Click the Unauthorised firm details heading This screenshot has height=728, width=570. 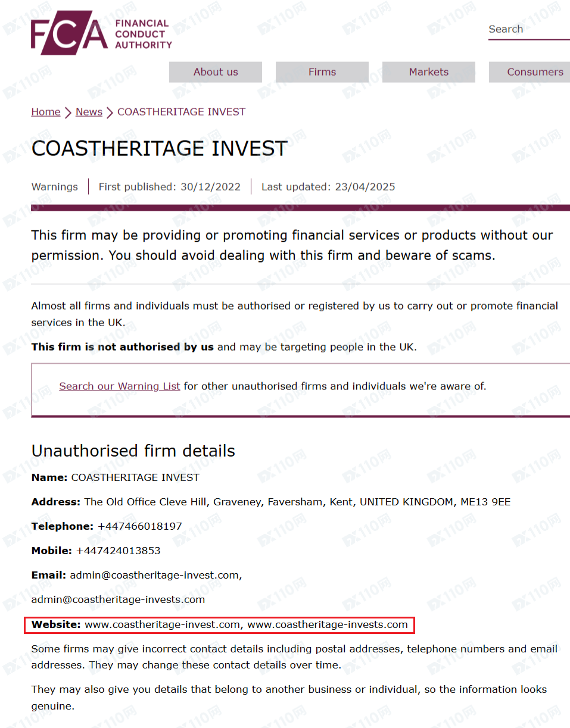click(133, 451)
